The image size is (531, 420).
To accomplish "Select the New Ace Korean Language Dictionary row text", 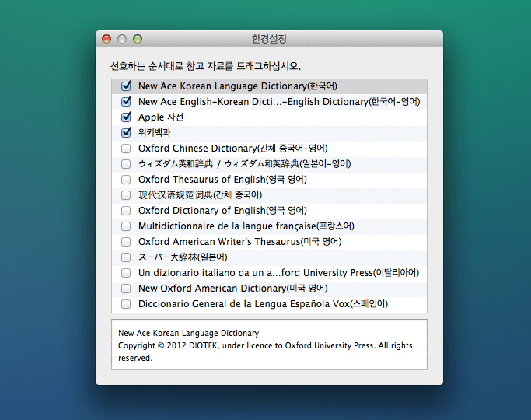I will point(238,86).
